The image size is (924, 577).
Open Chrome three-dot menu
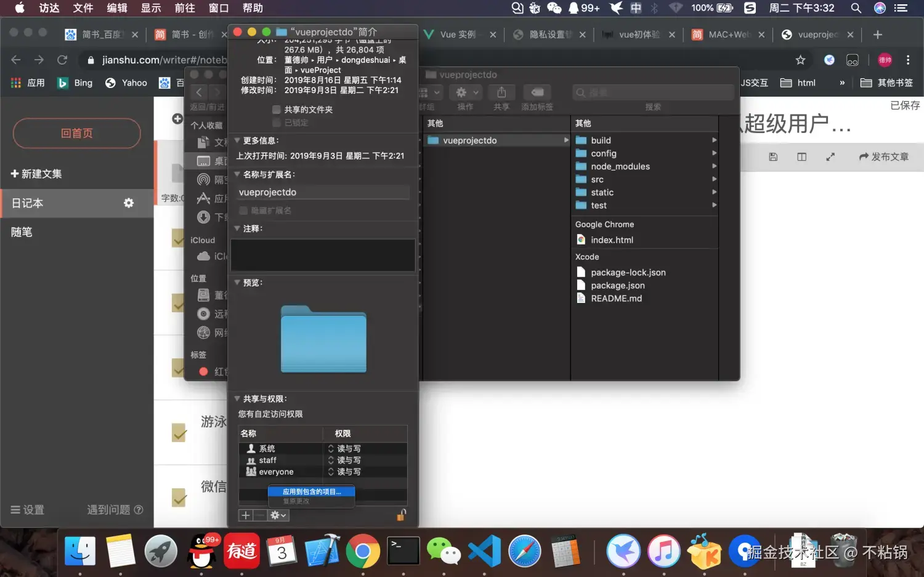tap(908, 60)
